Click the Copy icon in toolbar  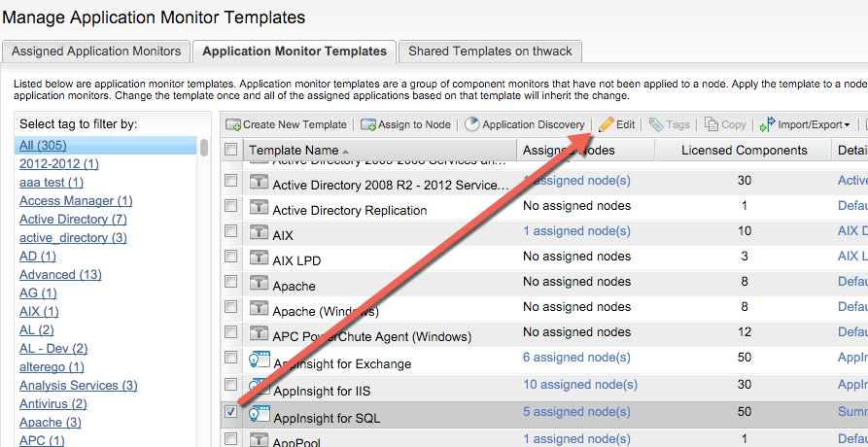coord(712,124)
